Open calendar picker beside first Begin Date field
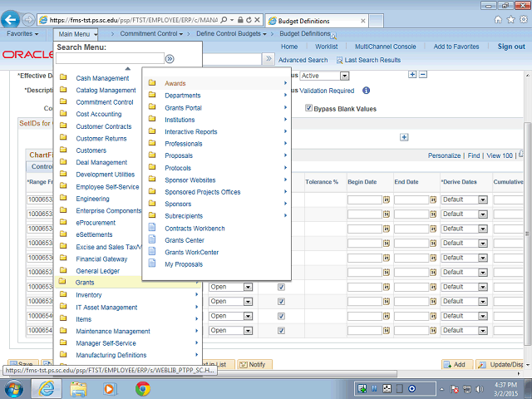 click(386, 199)
